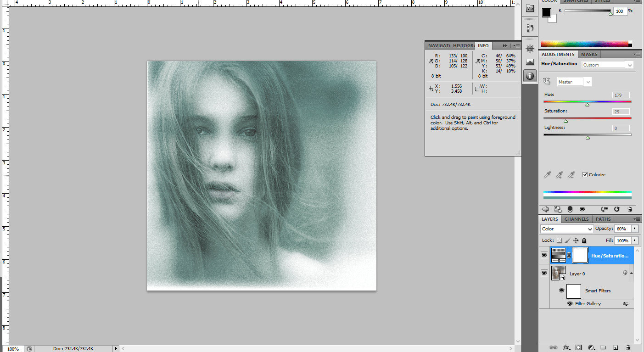This screenshot has height=352, width=644.
Task: Open the Hue/Saturation preset Custom dropdown
Action: coord(607,65)
